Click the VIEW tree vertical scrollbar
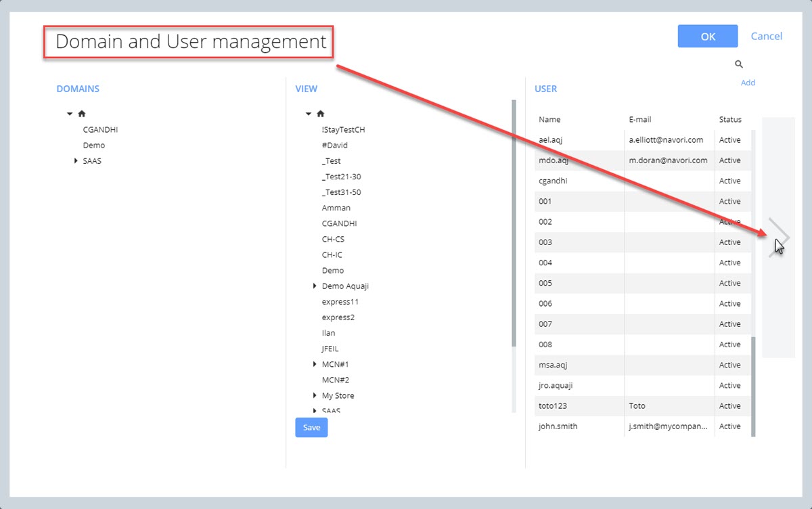This screenshot has width=812, height=509. tap(514, 223)
